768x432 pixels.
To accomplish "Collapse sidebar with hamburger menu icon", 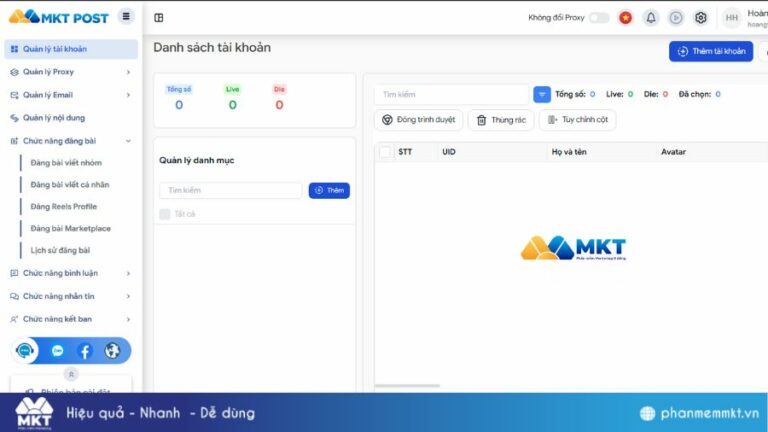I will coord(126,17).
